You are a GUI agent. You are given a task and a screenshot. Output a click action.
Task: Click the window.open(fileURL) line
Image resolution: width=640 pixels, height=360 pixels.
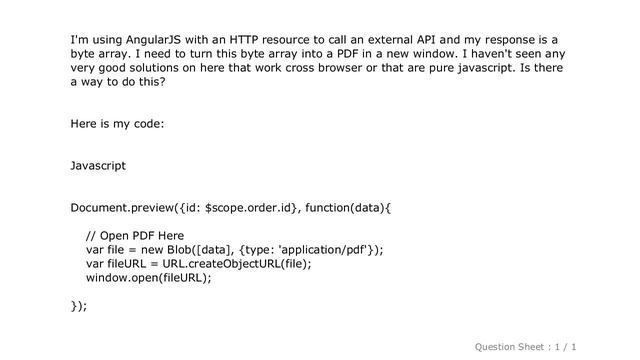coord(149,278)
